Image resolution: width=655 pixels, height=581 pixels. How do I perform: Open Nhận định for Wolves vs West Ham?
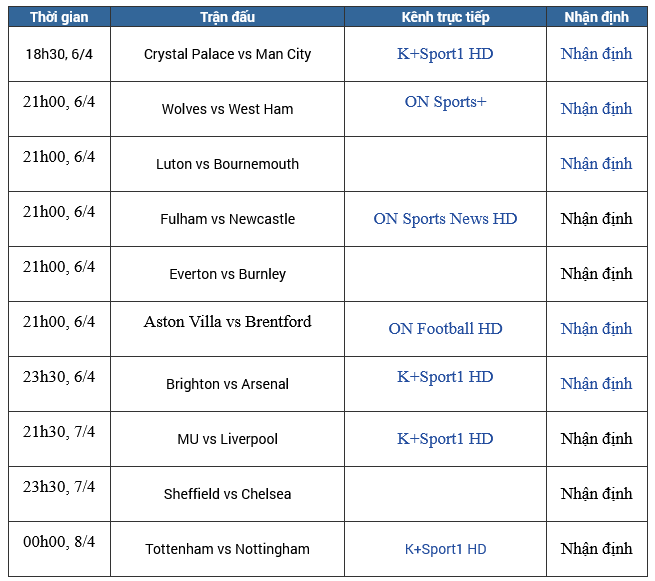(596, 109)
